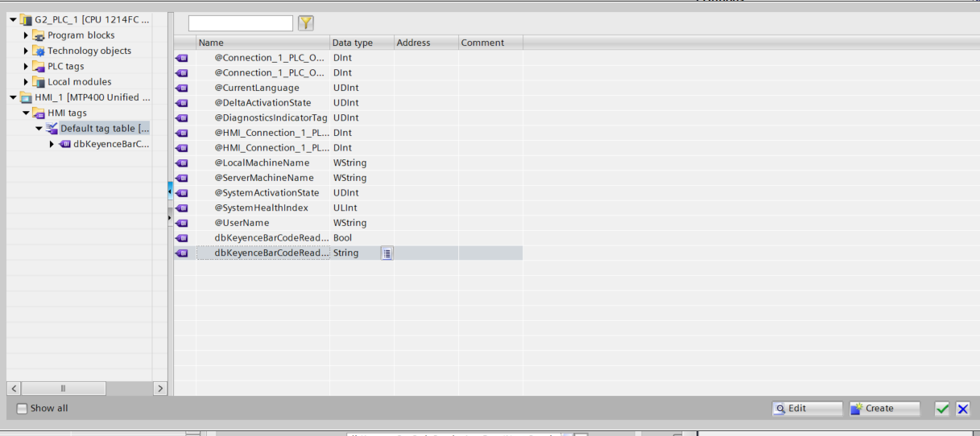Collapse the HMI tags node
The height and width of the screenshot is (436, 980).
tap(26, 113)
